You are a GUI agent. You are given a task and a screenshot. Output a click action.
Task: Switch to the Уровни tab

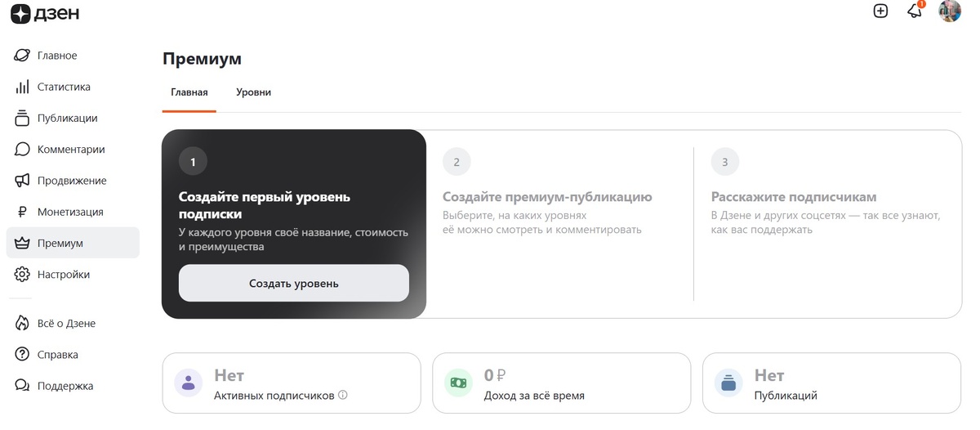pos(254,92)
